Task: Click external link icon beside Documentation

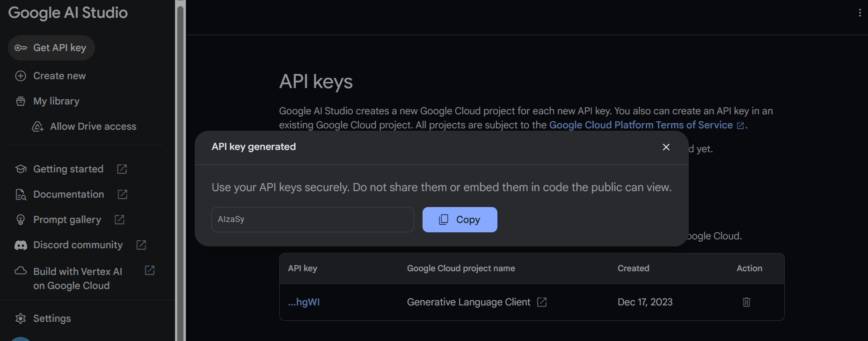Action: (122, 194)
